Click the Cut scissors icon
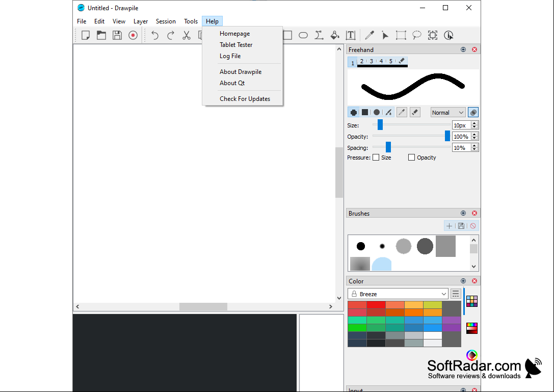This screenshot has height=392, width=554. click(187, 35)
